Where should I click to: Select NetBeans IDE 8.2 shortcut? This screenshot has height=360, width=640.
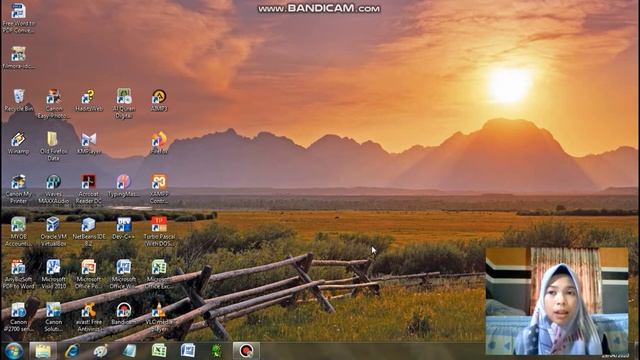click(x=89, y=231)
